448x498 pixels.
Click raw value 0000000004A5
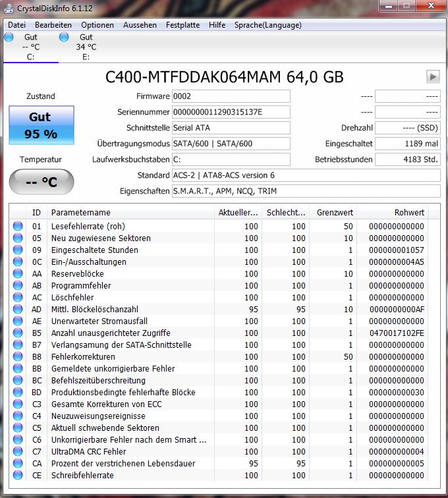click(397, 262)
